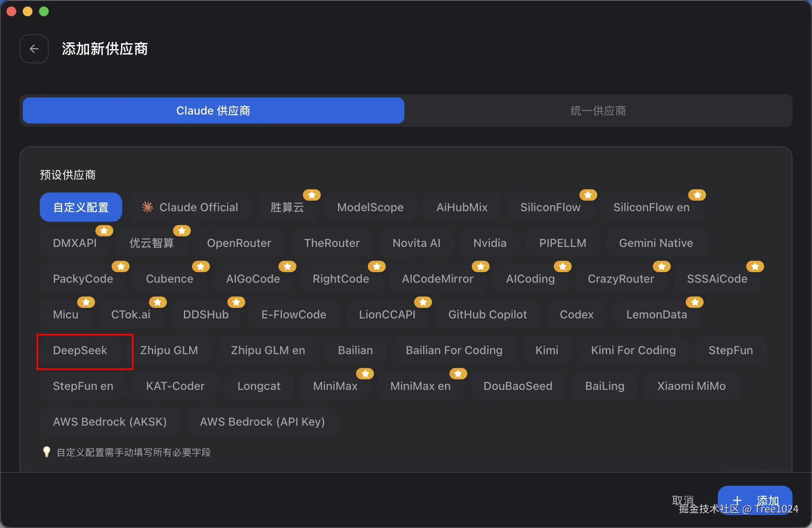This screenshot has height=528, width=812.
Task: Select the SSSAiCode preset
Action: [717, 279]
